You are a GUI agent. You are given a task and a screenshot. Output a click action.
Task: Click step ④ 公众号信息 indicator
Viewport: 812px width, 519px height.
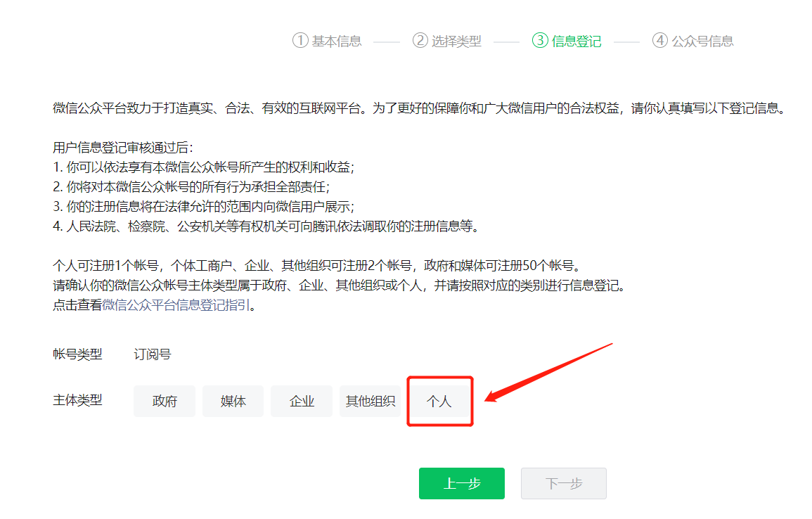(692, 41)
